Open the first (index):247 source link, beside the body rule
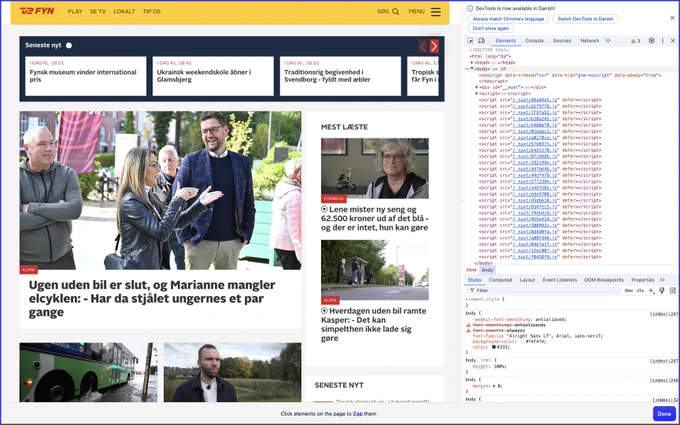The image size is (680, 425). click(664, 314)
